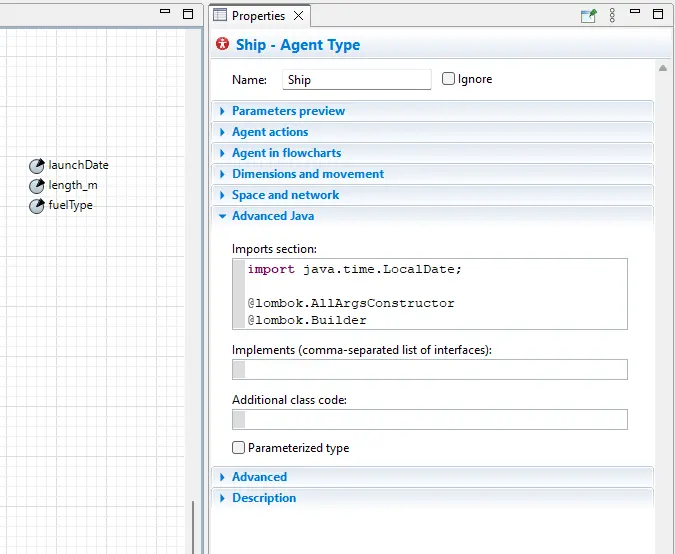This screenshot has width=675, height=554.
Task: Click the Implements interfaces field
Action: 430,369
